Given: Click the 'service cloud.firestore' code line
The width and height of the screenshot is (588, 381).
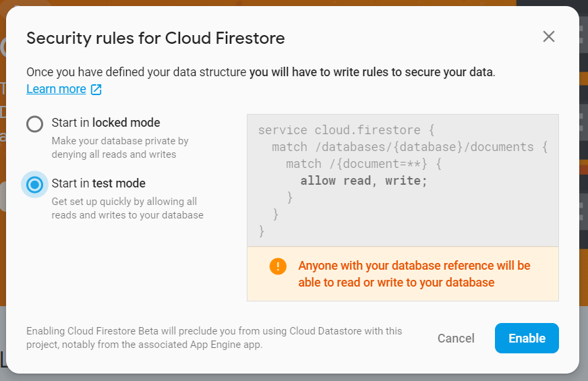Looking at the screenshot, I should (346, 130).
